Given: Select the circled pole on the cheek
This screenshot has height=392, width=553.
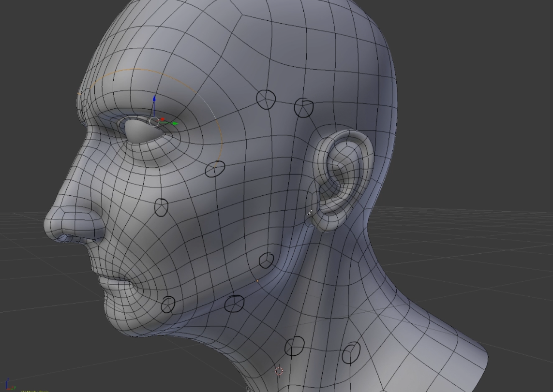Looking at the screenshot, I should (x=162, y=205).
